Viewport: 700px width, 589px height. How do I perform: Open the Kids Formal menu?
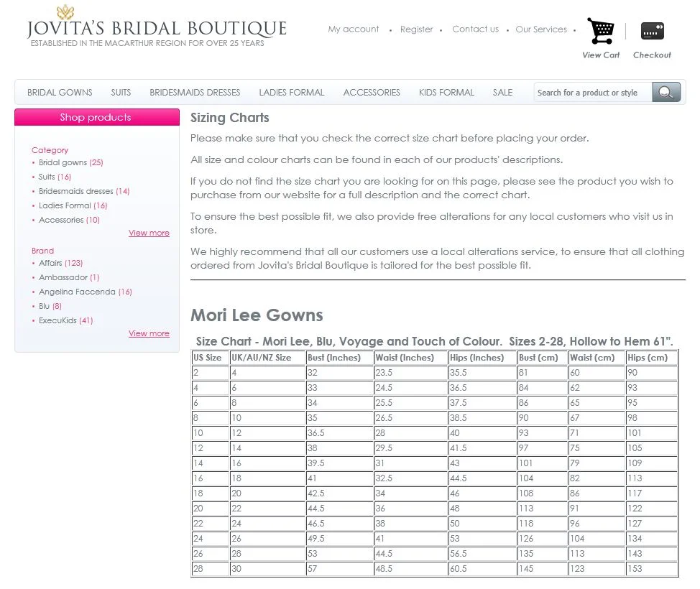(446, 93)
